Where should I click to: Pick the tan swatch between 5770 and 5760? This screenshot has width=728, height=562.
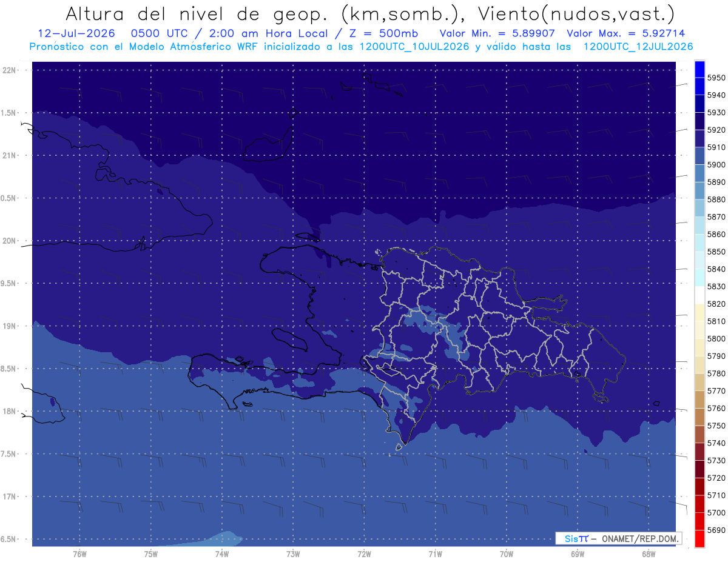click(699, 400)
